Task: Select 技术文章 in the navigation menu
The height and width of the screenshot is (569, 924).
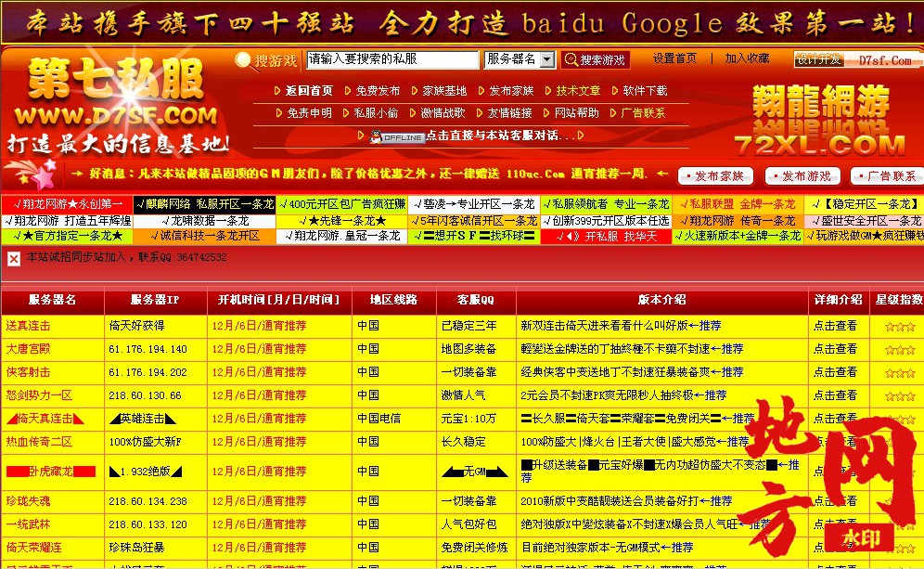Action: click(x=578, y=91)
